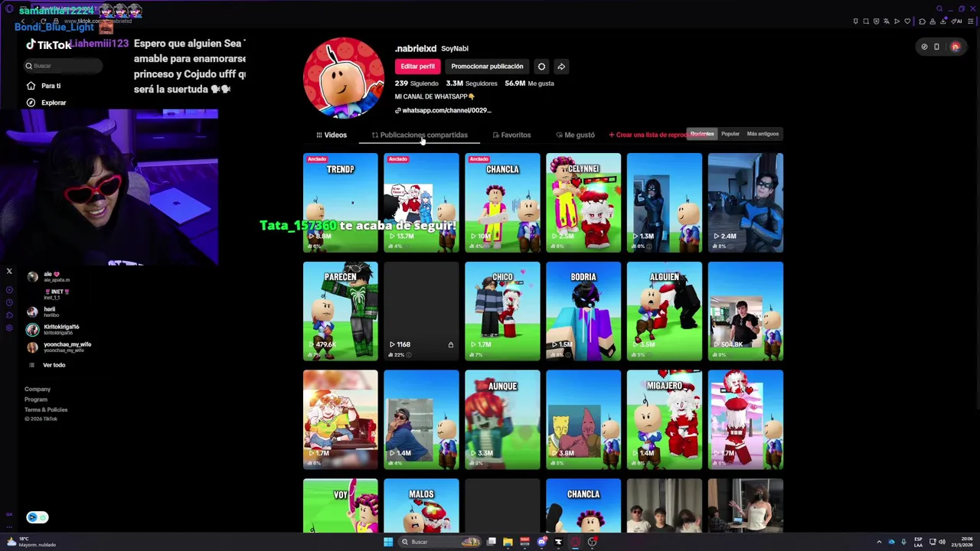Open CapCut from taskbar
This screenshot has width=980, height=551.
tap(558, 542)
